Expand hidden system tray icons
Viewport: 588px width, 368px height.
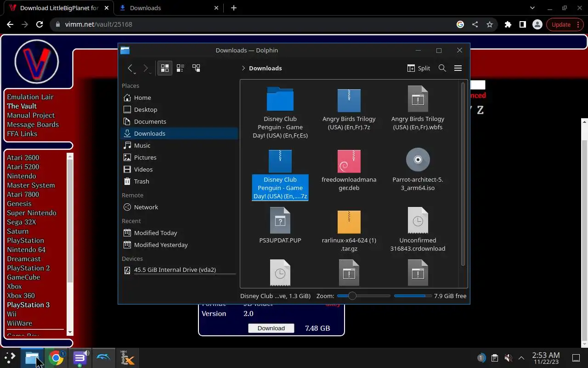pyautogui.click(x=521, y=358)
